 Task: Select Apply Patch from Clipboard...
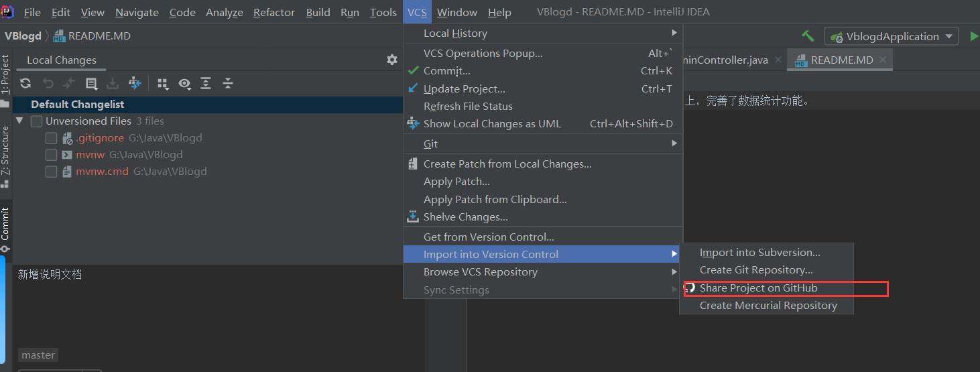point(543,199)
